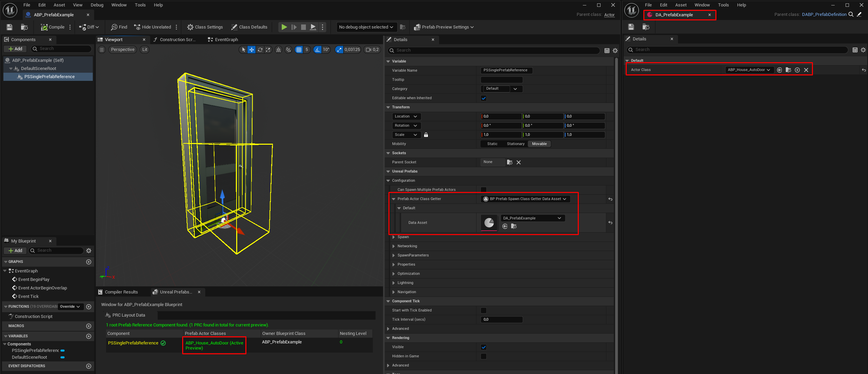Click the Stop simulation button

pos(303,27)
